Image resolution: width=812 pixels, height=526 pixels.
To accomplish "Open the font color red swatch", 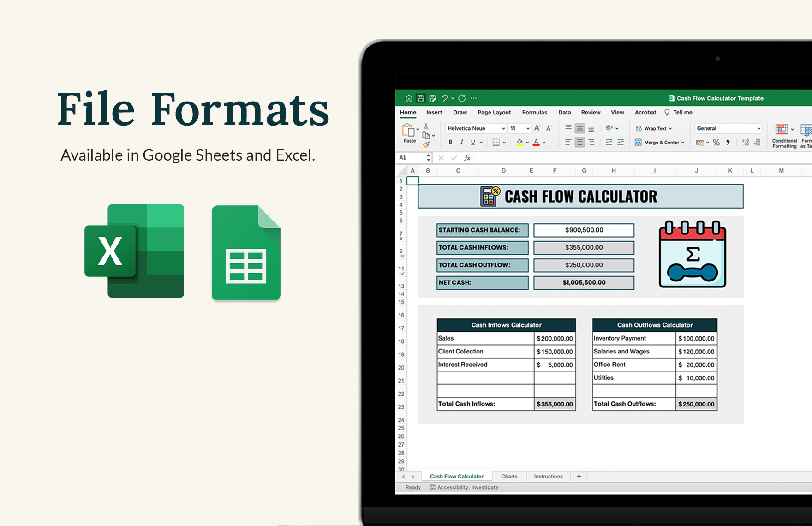I will pyautogui.click(x=536, y=142).
